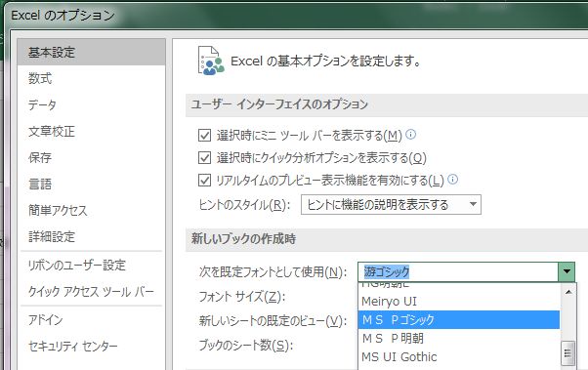Select ＭＳ Ｐゴシック in the font list
Image resolution: width=588 pixels, height=370 pixels.
pos(459,320)
